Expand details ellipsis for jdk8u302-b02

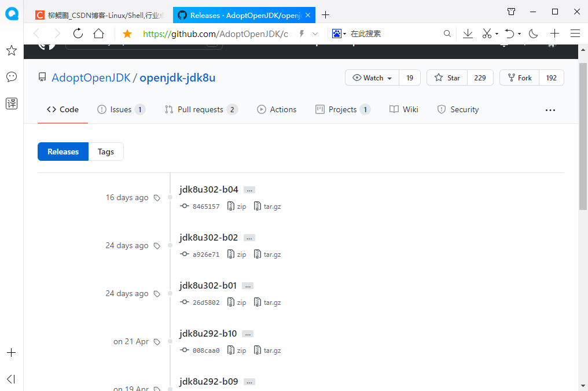(x=249, y=238)
